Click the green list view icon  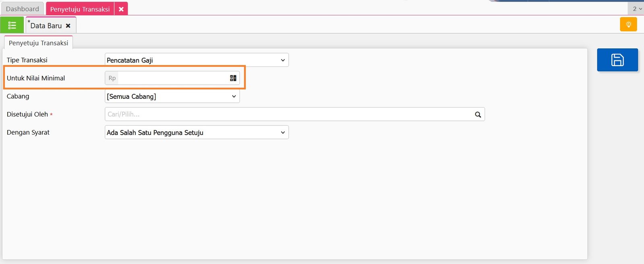[12, 25]
